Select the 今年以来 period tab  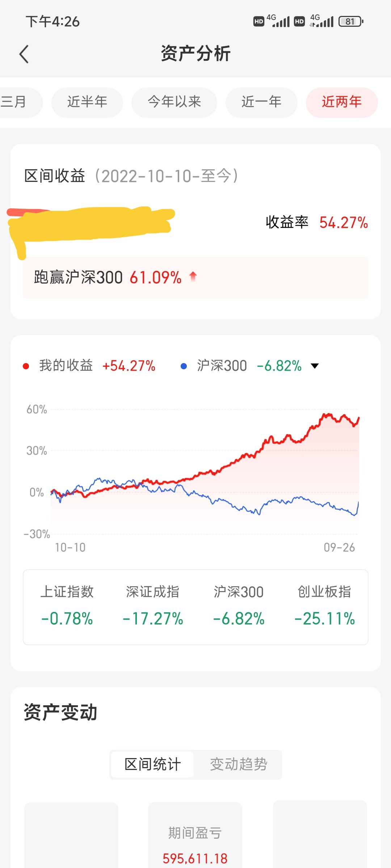point(174,102)
